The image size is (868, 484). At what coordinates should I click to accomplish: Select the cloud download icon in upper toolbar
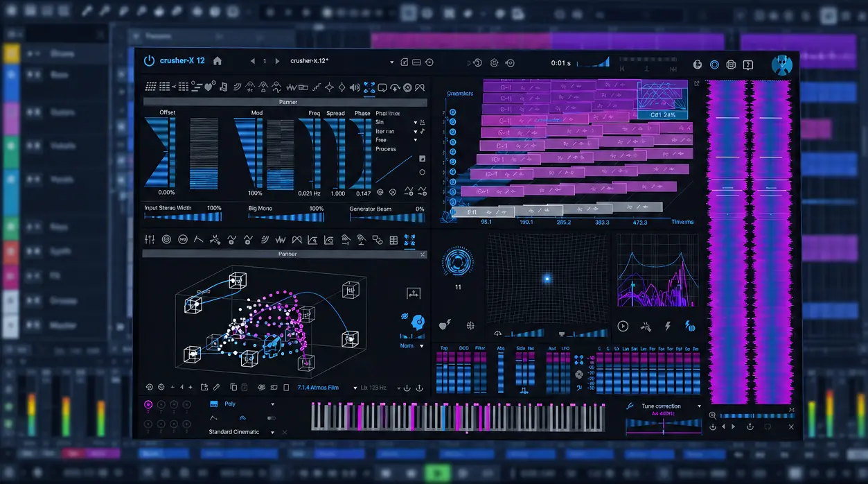coord(395,87)
